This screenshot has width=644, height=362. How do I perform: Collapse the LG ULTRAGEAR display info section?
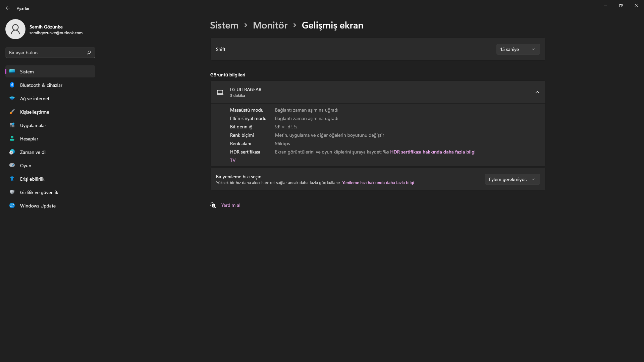(x=537, y=92)
